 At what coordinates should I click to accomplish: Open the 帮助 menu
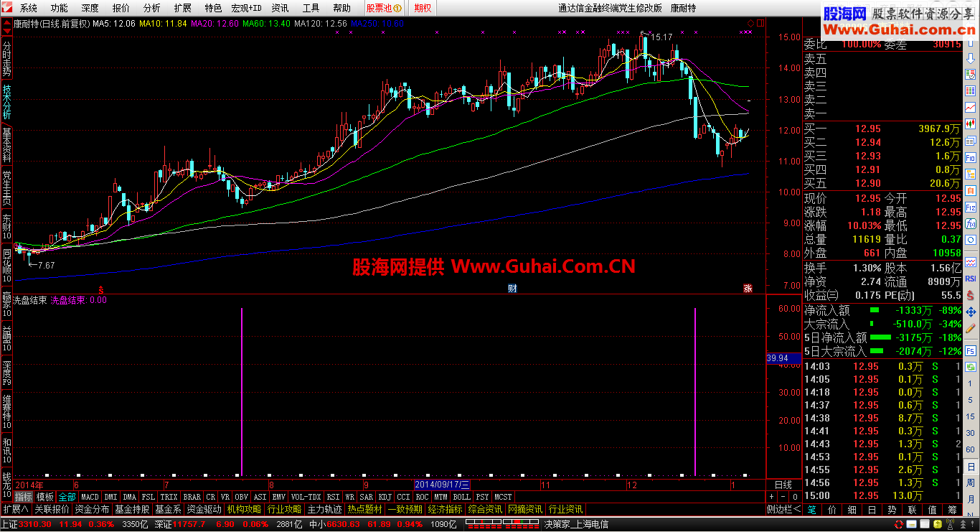pos(341,9)
